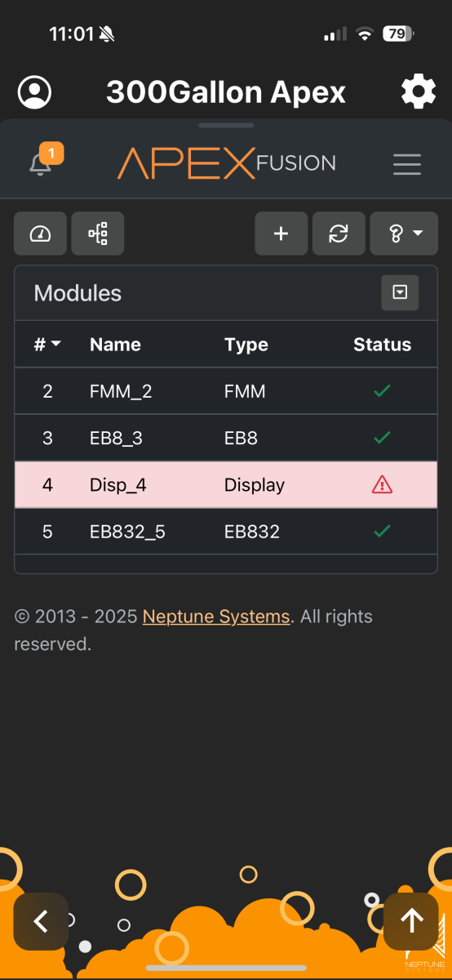
Task: Select the FMM_2 module row
Action: click(x=226, y=391)
